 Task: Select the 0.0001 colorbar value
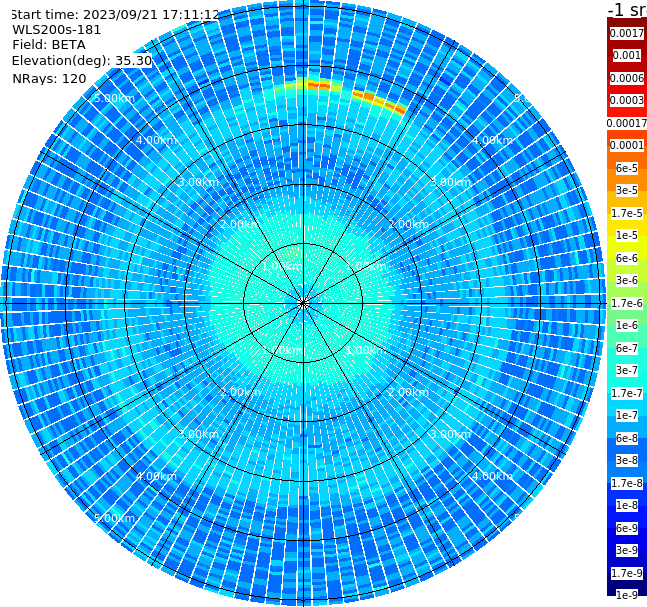coord(627,145)
